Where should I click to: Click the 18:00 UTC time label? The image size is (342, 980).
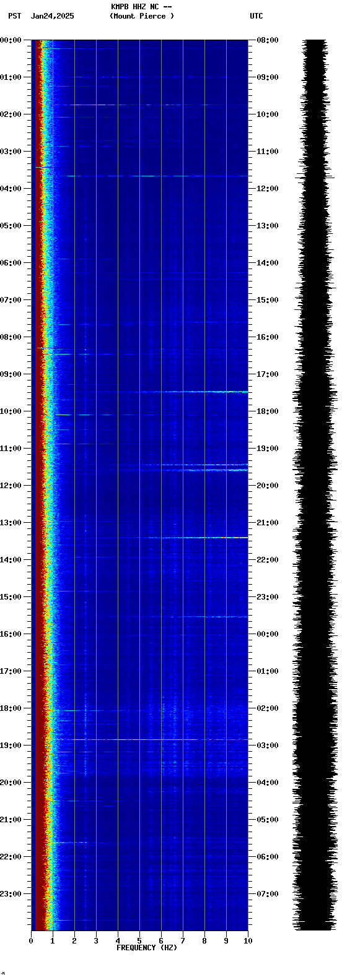point(268,411)
